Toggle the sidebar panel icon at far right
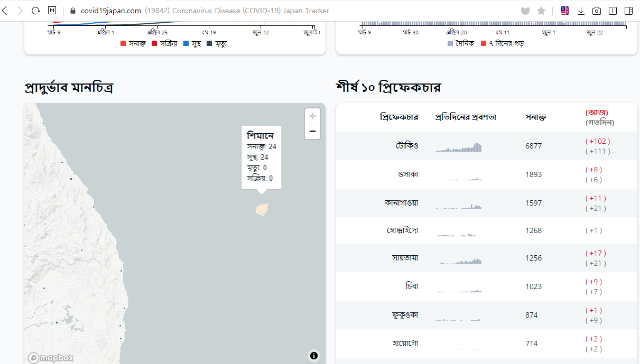This screenshot has width=640, height=364. click(x=629, y=11)
